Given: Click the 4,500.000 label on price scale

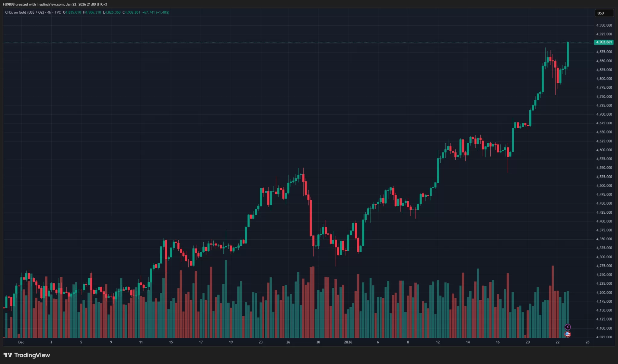Looking at the screenshot, I should point(604,186).
